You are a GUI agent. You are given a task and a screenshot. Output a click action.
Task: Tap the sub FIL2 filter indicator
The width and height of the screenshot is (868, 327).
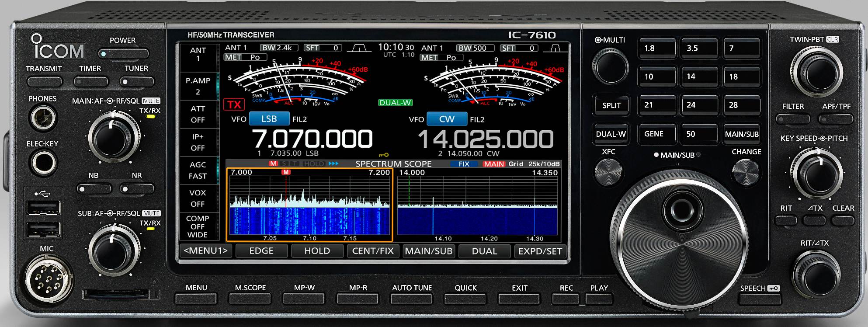[477, 119]
